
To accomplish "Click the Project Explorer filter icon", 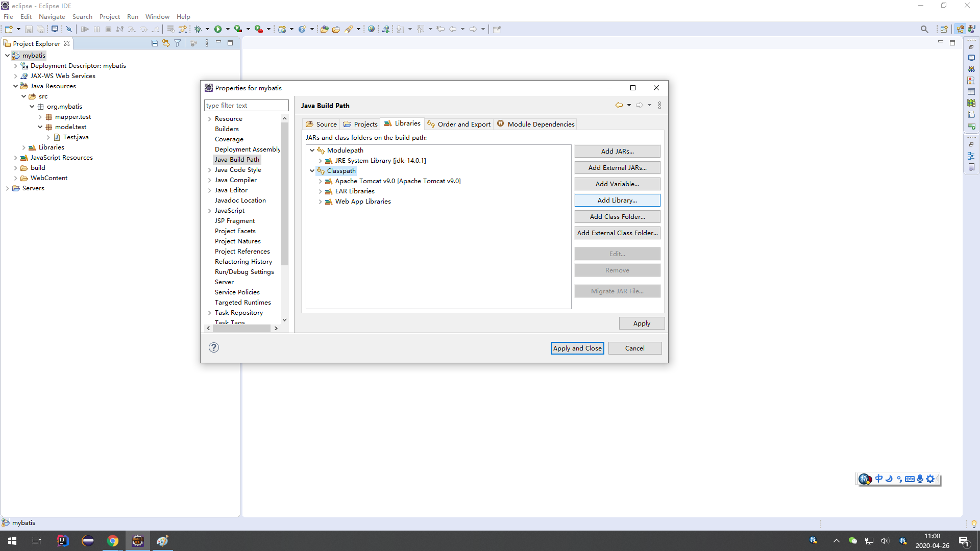I will point(178,43).
